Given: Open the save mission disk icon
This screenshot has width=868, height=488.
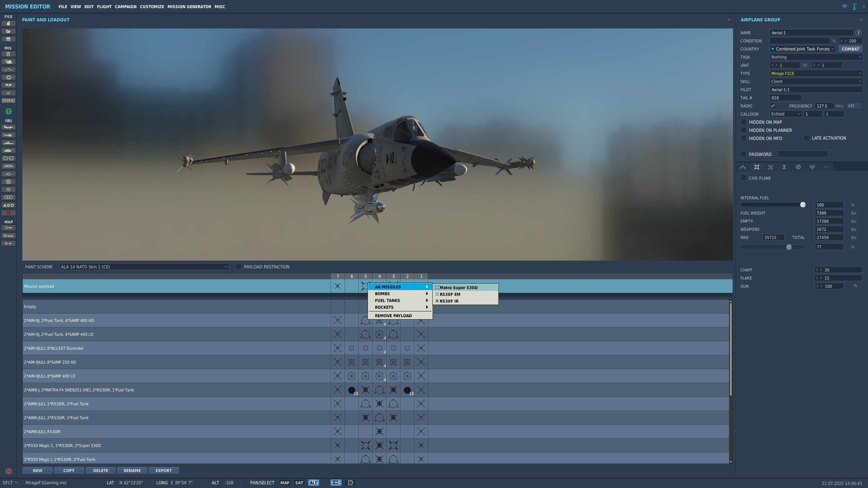Looking at the screenshot, I should [8, 39].
